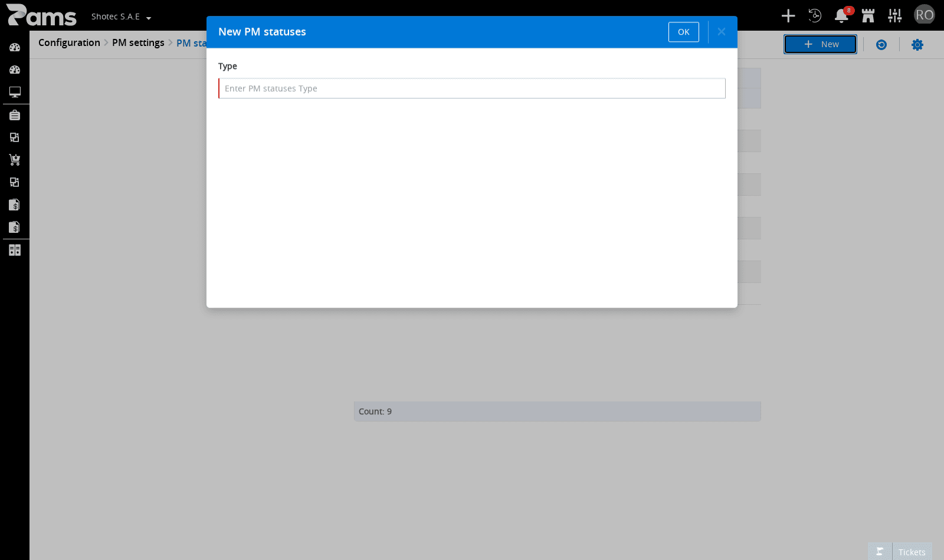Open the RO user avatar menu
The height and width of the screenshot is (560, 944).
click(x=925, y=15)
